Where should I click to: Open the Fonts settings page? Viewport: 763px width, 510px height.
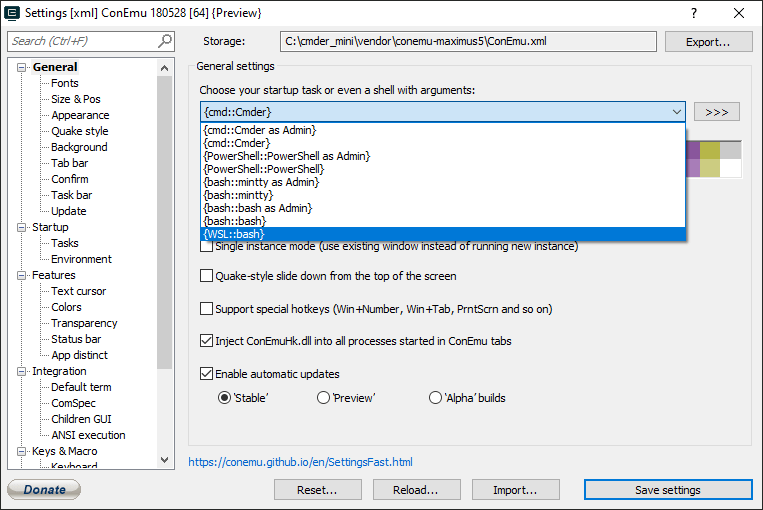(65, 83)
